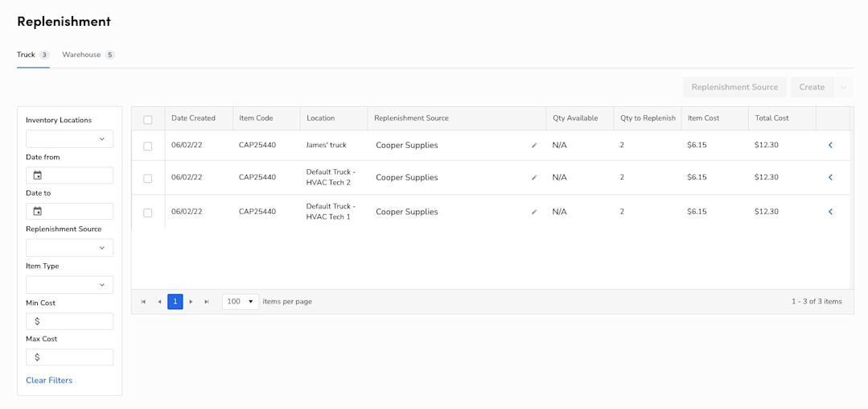Open the Date from calendar picker
Screen dimensions: 868x409
(38, 176)
